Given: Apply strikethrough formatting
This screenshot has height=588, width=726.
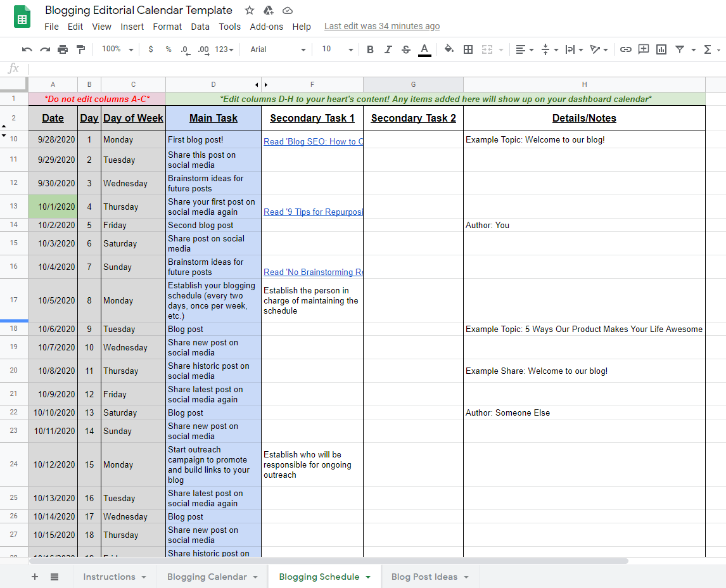Looking at the screenshot, I should pyautogui.click(x=406, y=49).
